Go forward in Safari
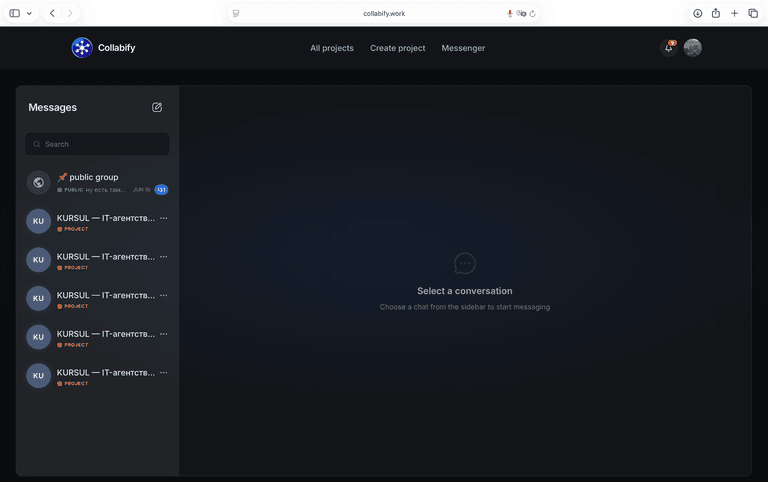 point(70,13)
